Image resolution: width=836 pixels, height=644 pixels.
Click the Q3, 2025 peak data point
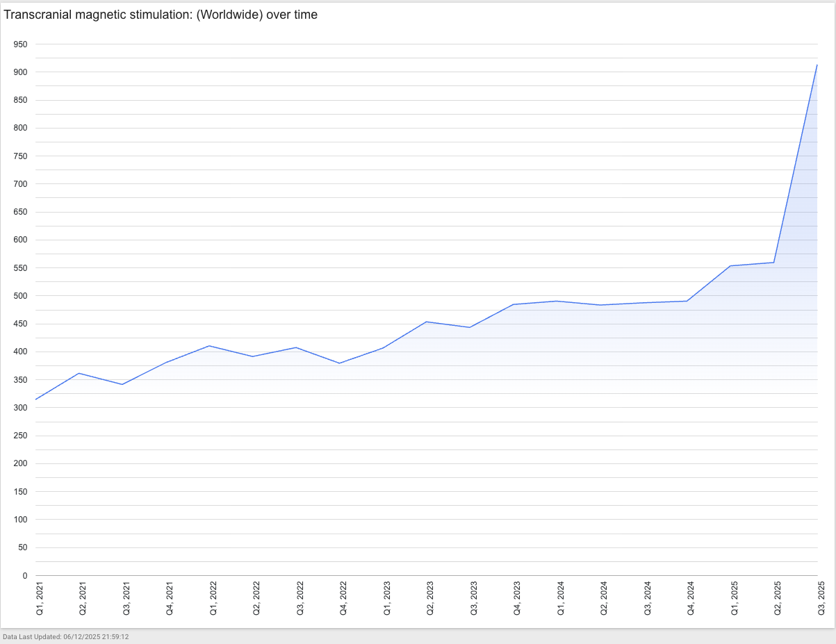[x=817, y=65]
